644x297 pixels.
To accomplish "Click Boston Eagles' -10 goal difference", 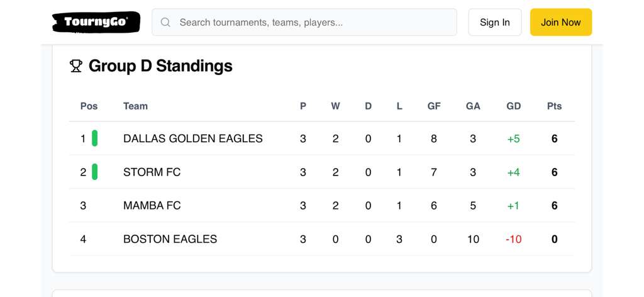I will (513, 239).
